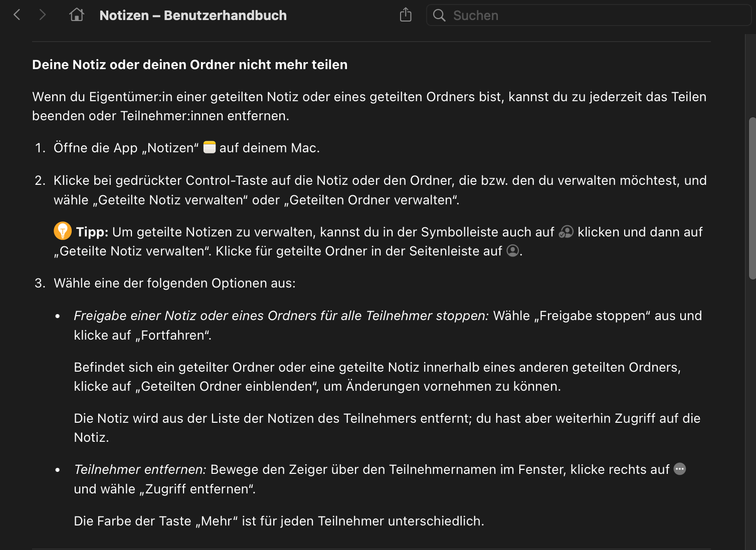Viewport: 756px width, 550px height.
Task: Click the collaboration icon after 'Symbolleiste auch auf'
Action: (x=566, y=231)
